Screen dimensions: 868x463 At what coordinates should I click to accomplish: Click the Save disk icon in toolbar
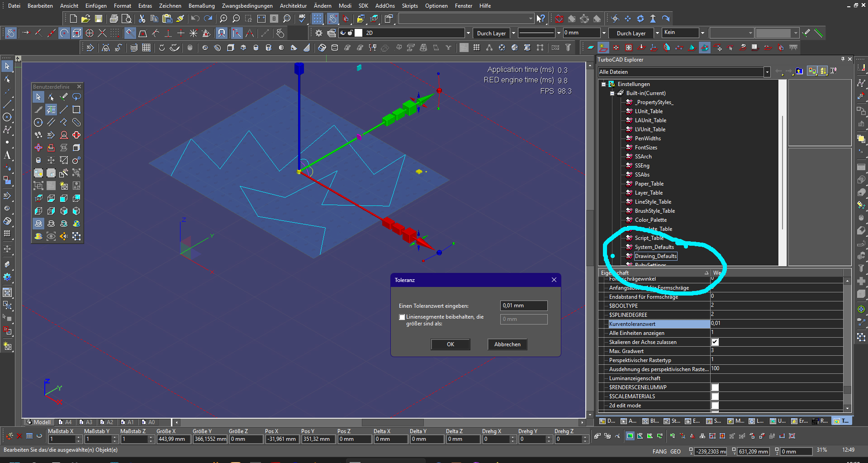click(99, 19)
